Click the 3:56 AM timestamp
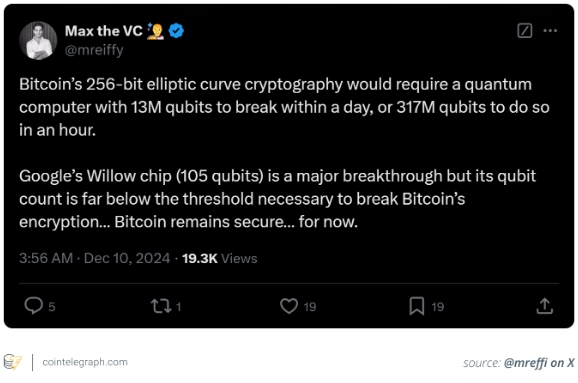Screen dimensions: 578x383 click(x=46, y=258)
